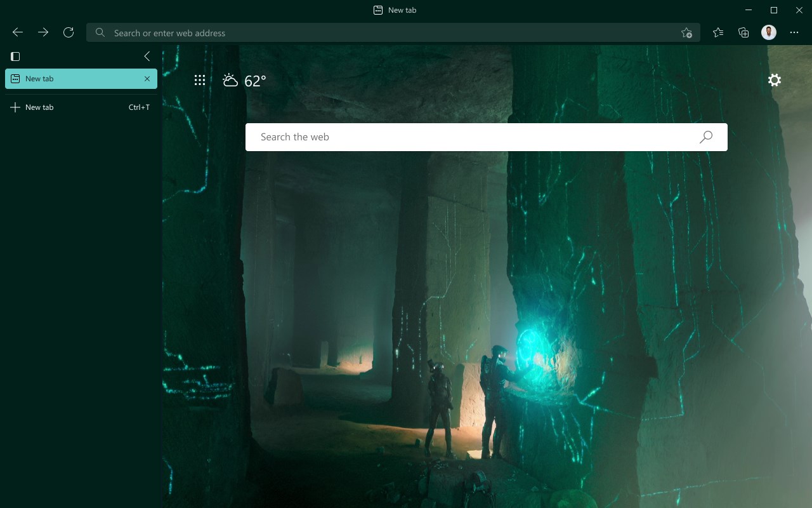Viewport: 812px width, 508px height.
Task: Add a new tab from sidebar
Action: (81, 107)
